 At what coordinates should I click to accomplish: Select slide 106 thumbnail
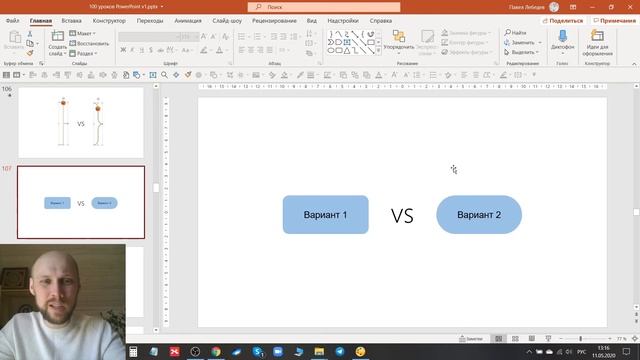click(81, 122)
